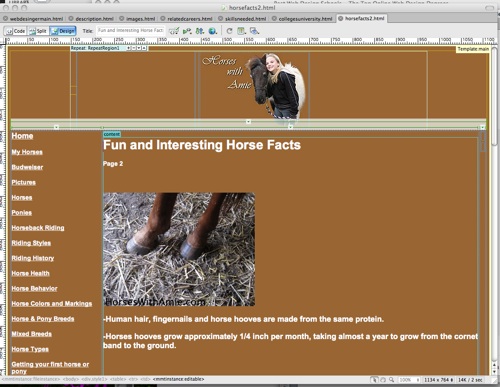This screenshot has height=387, width=500.
Task: Open the description.html tab
Action: point(91,19)
